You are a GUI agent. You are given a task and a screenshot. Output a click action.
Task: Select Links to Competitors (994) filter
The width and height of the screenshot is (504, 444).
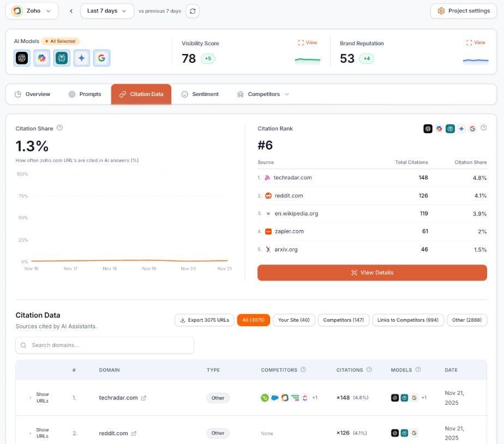408,320
